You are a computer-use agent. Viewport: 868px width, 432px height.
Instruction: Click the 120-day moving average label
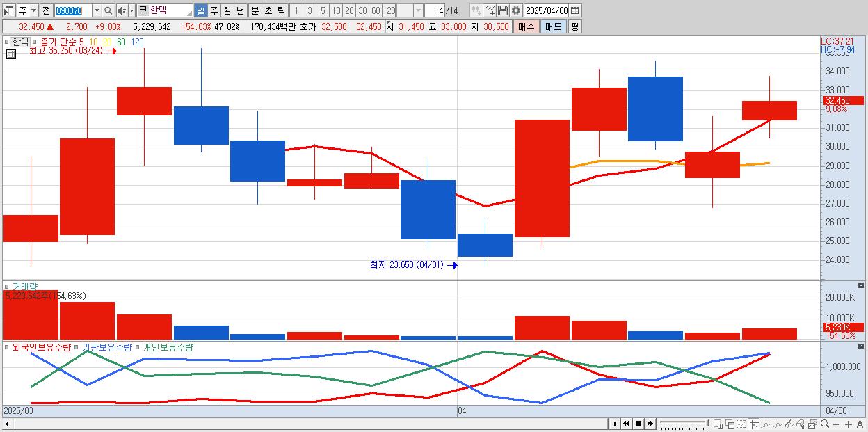tap(137, 42)
